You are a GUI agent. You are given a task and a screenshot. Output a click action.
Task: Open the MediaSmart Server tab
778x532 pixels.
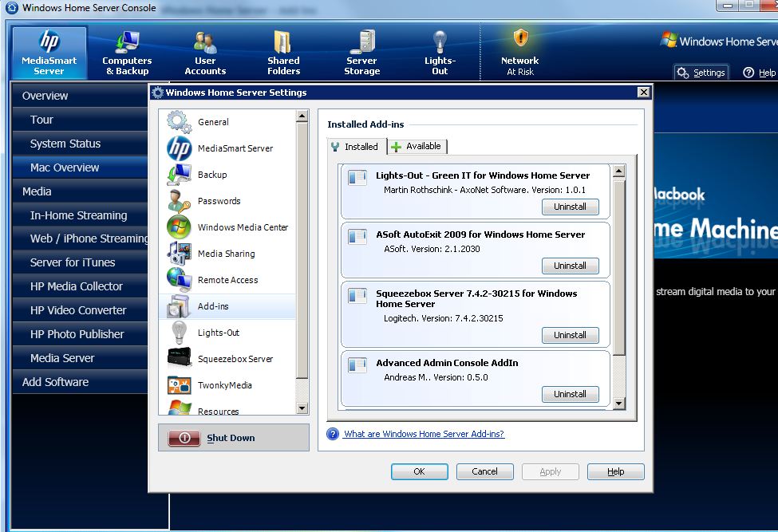click(x=49, y=53)
